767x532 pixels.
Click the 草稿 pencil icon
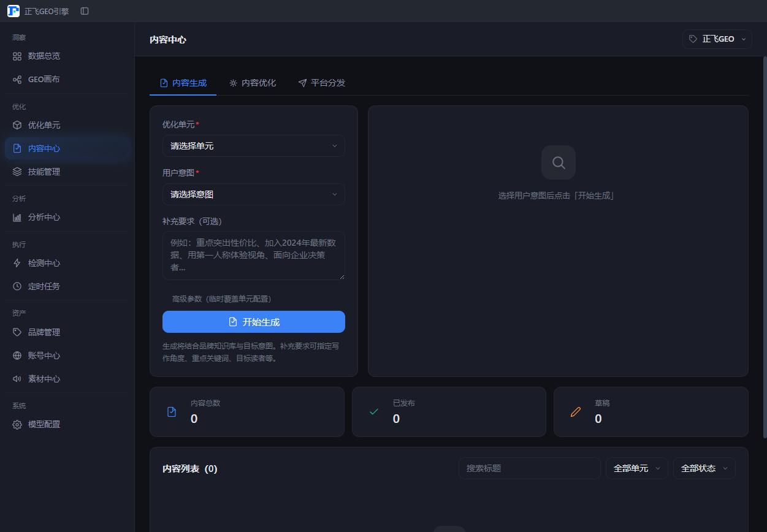[x=576, y=412]
